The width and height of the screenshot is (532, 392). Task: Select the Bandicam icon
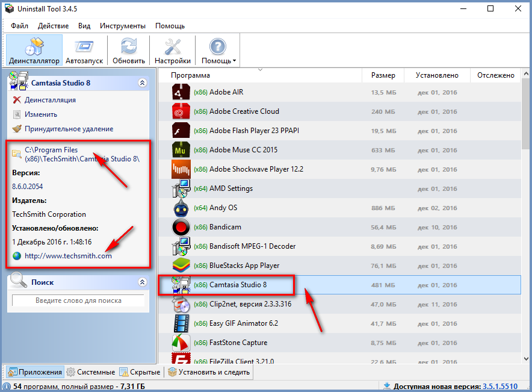pyautogui.click(x=181, y=227)
